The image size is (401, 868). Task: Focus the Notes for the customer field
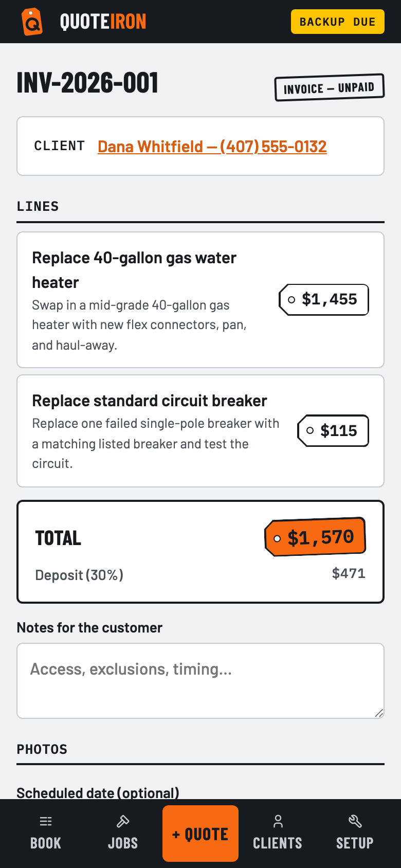200,681
